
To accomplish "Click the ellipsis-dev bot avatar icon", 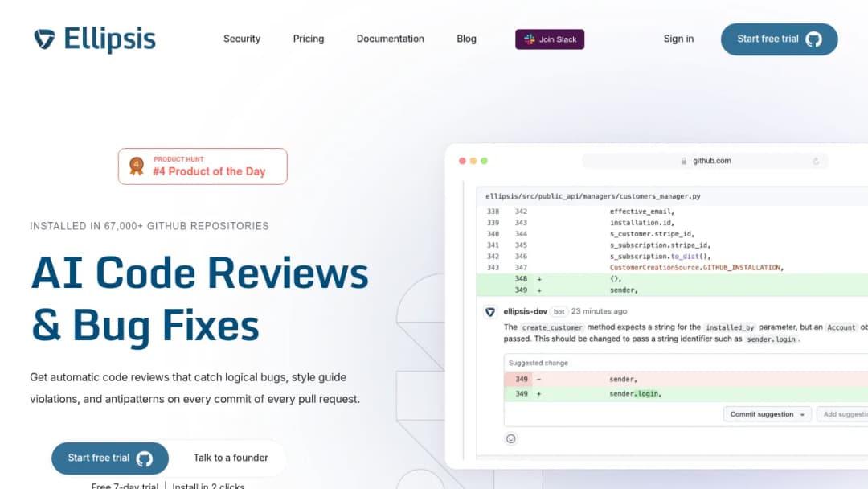I will pyautogui.click(x=490, y=312).
